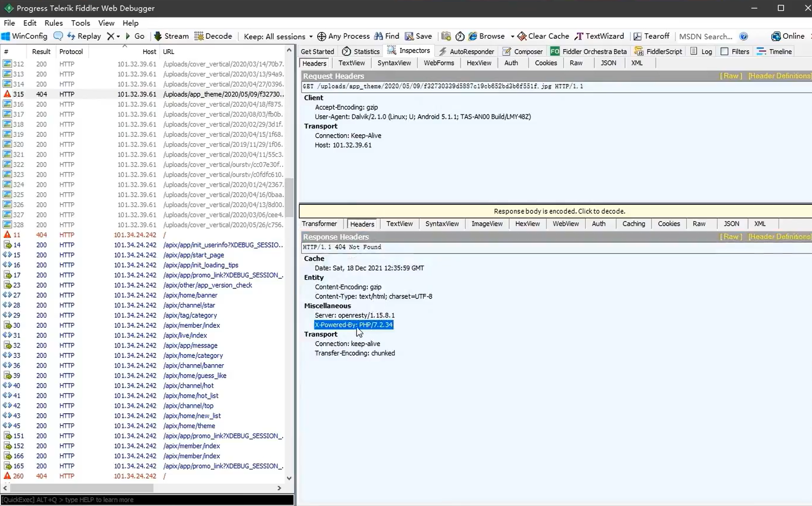The image size is (812, 506).
Task: Switch to the AutoResponder tab
Action: coord(466,51)
